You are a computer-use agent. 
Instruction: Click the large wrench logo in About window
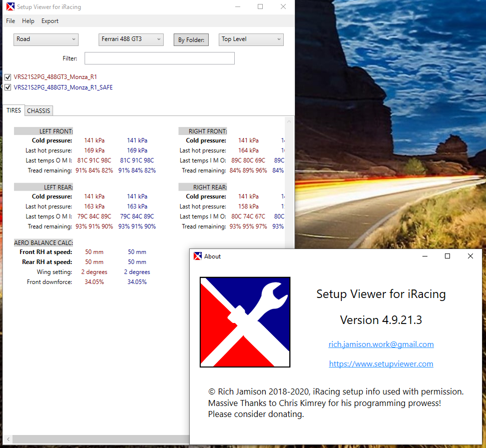click(x=245, y=322)
